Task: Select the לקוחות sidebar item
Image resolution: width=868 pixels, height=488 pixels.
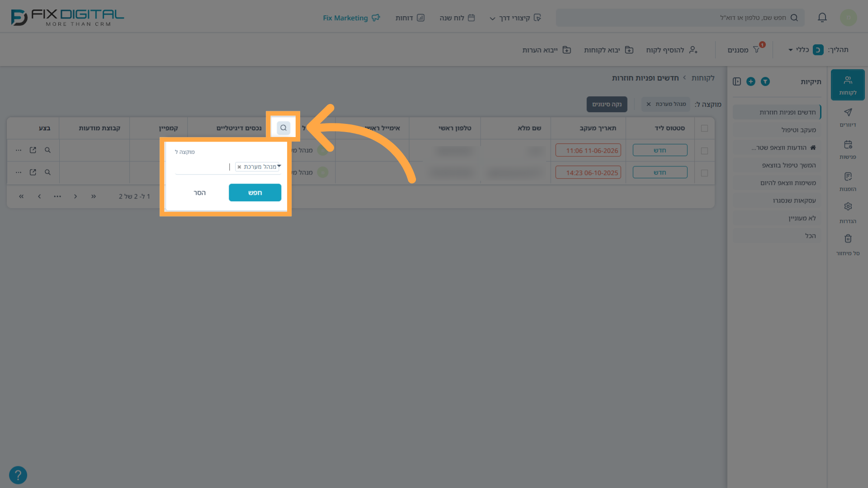Action: click(848, 85)
